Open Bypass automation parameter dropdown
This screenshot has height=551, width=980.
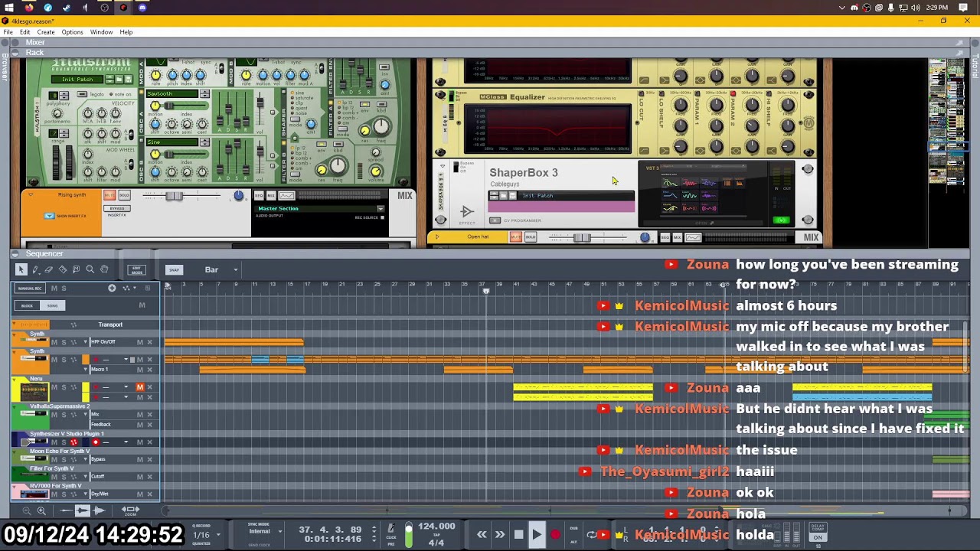(x=86, y=459)
